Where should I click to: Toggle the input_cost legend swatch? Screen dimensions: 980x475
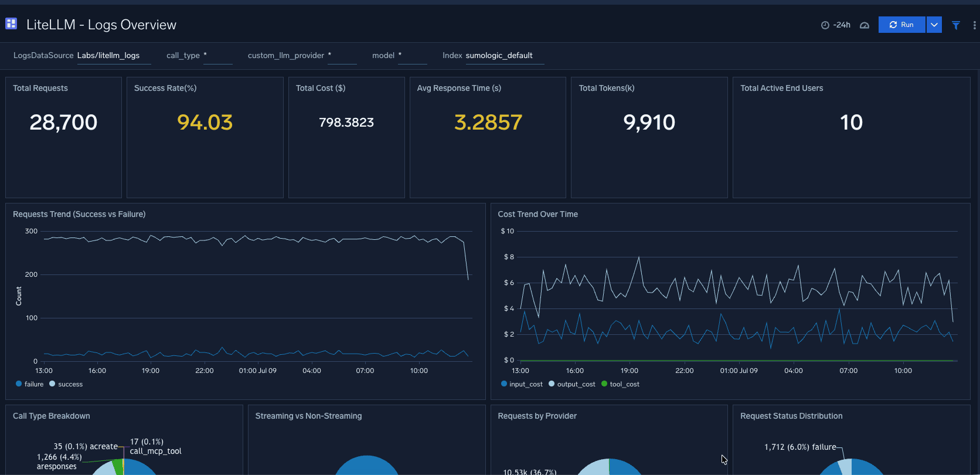tap(504, 384)
